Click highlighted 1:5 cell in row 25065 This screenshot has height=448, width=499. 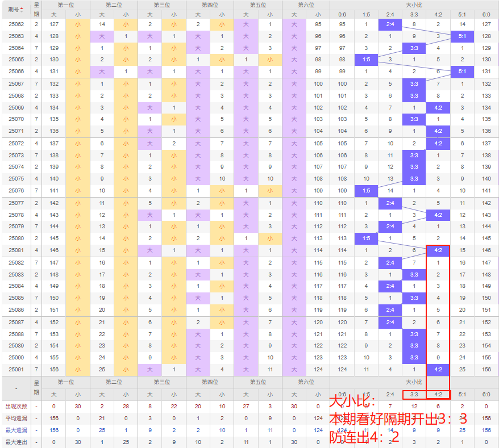(x=367, y=60)
